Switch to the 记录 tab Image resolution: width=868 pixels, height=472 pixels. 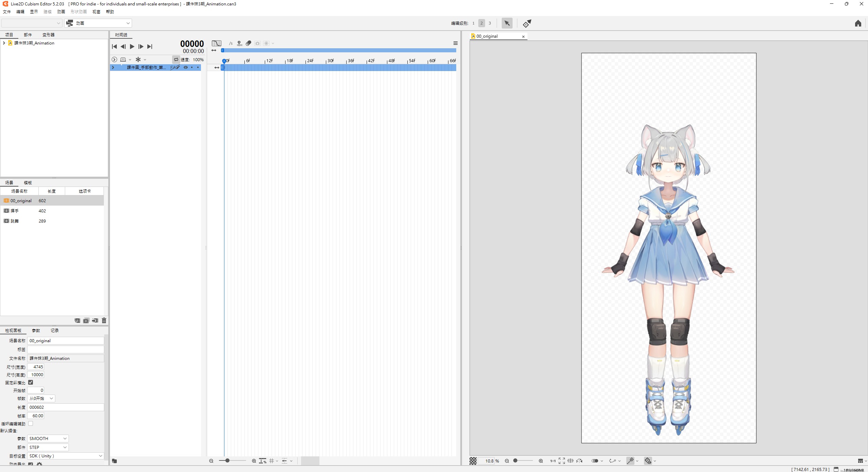point(55,331)
